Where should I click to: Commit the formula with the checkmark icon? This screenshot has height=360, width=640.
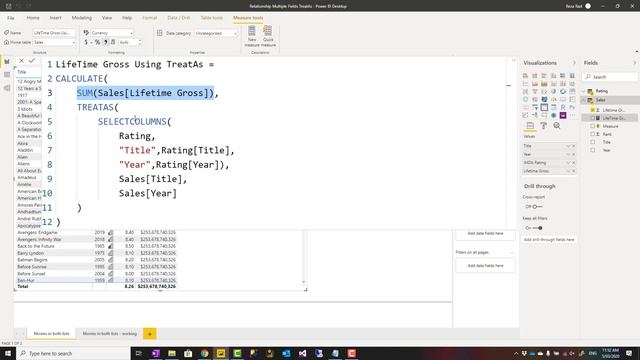click(x=32, y=60)
